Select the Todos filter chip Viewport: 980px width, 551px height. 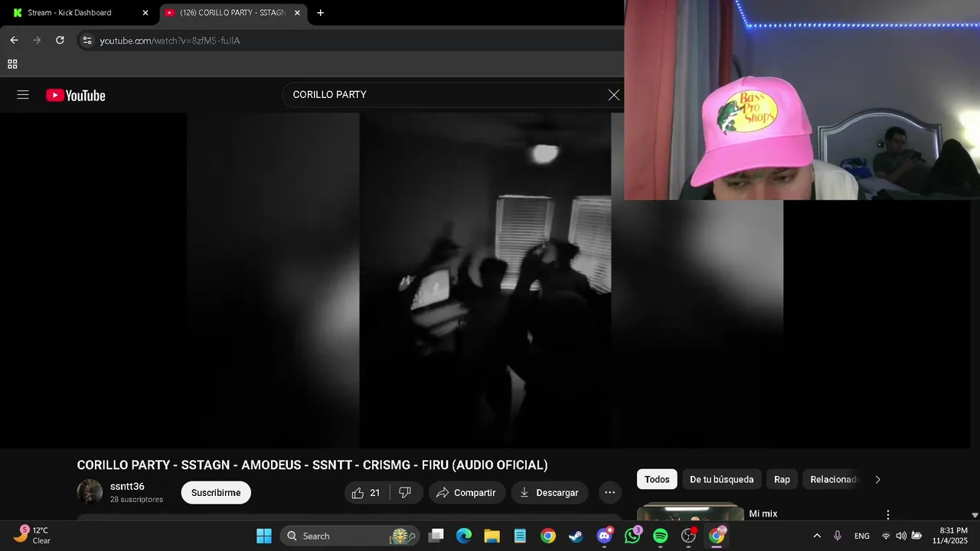coord(657,479)
